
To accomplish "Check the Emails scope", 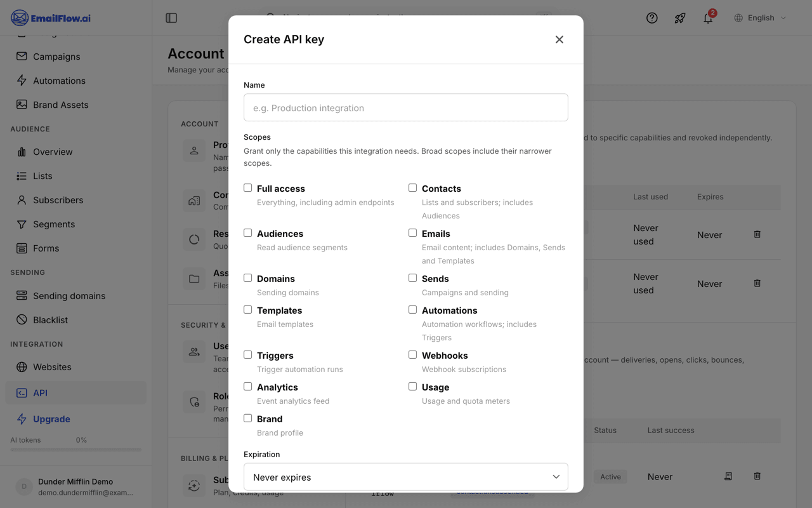I will pyautogui.click(x=413, y=233).
